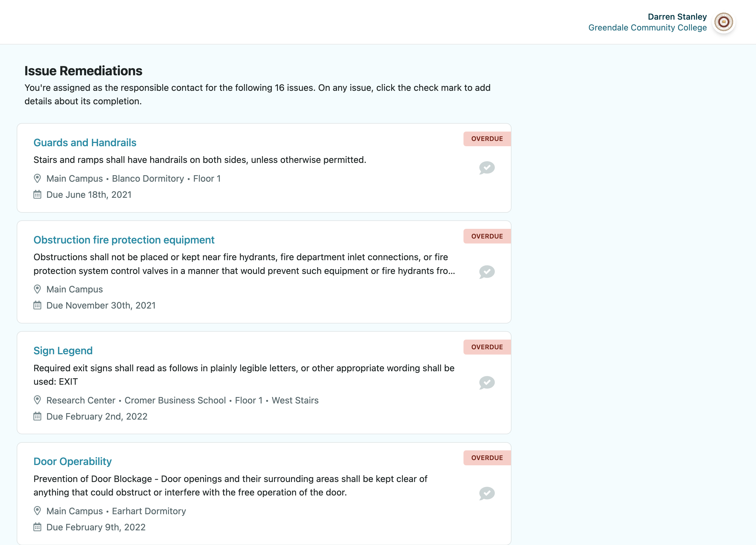Click OVERDUE badge on Sign Legend card
The width and height of the screenshot is (756, 545).
click(487, 347)
